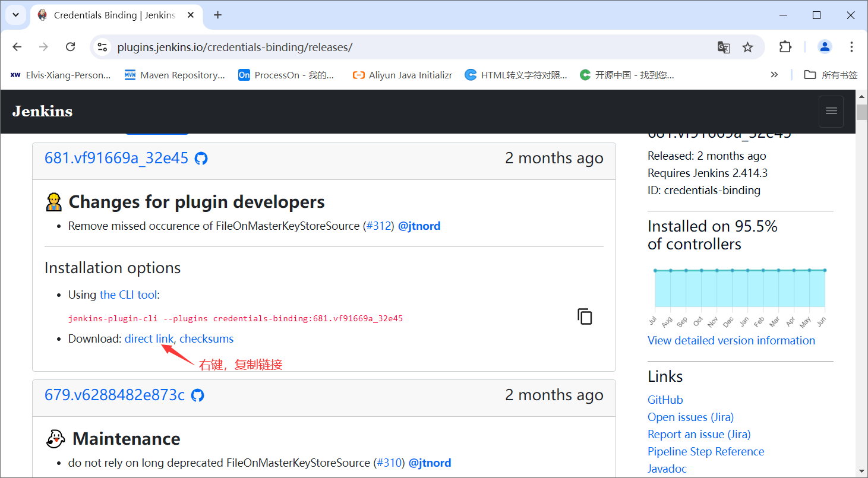Click 'Changes for plugin developers' heading
868x478 pixels.
(197, 202)
